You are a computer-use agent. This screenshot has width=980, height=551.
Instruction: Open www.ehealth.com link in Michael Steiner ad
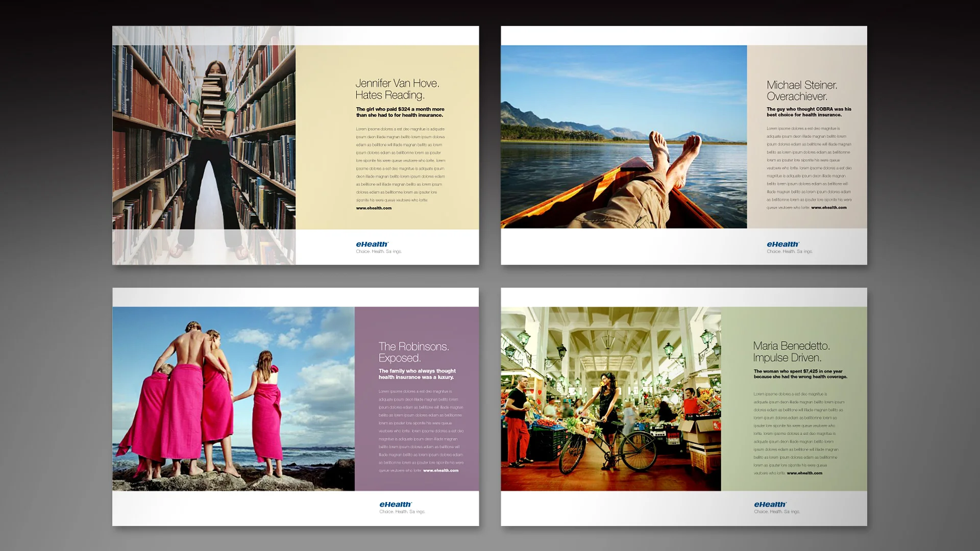click(x=829, y=208)
